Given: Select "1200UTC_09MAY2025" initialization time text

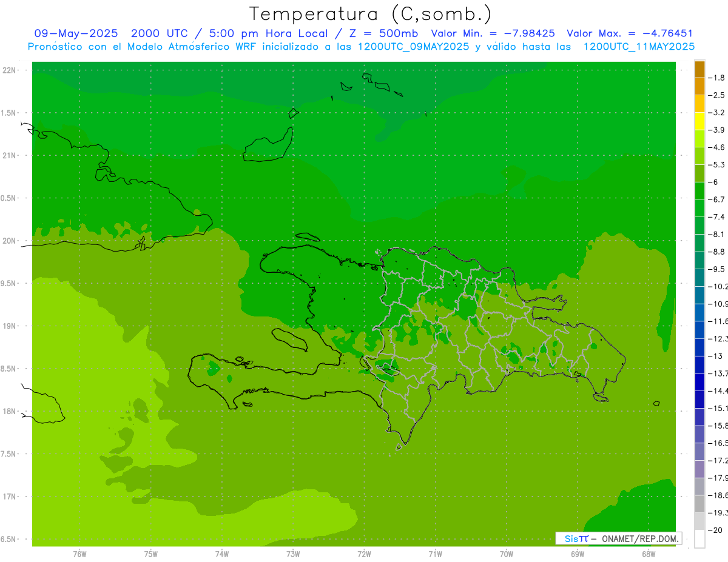Looking at the screenshot, I should (x=413, y=46).
